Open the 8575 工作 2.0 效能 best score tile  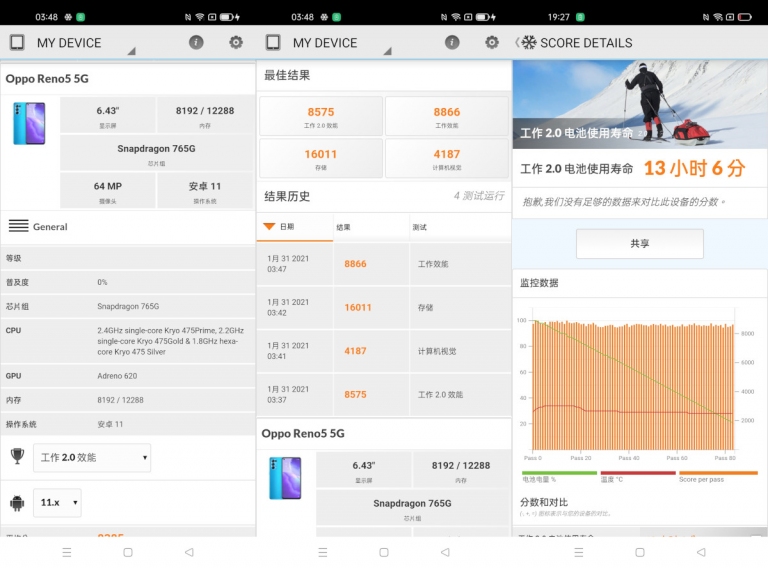click(321, 117)
